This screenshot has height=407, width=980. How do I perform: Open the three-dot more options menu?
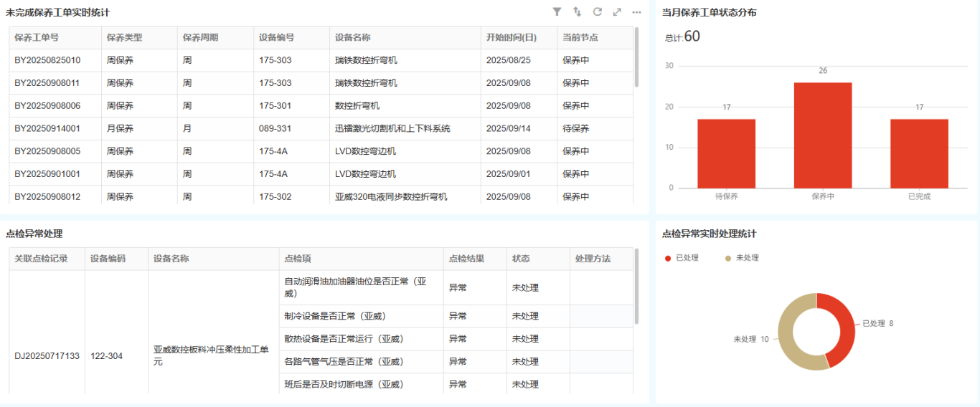[x=636, y=12]
